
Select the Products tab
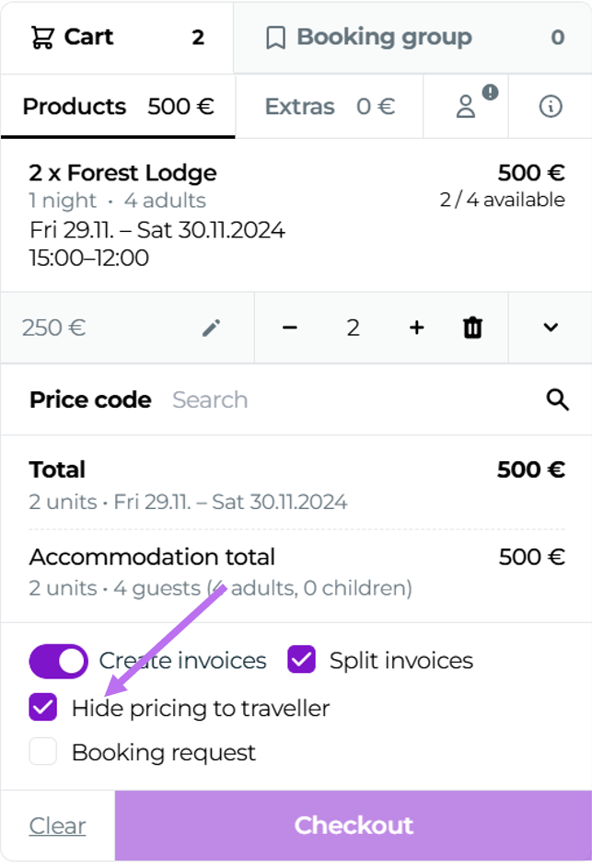click(117, 107)
